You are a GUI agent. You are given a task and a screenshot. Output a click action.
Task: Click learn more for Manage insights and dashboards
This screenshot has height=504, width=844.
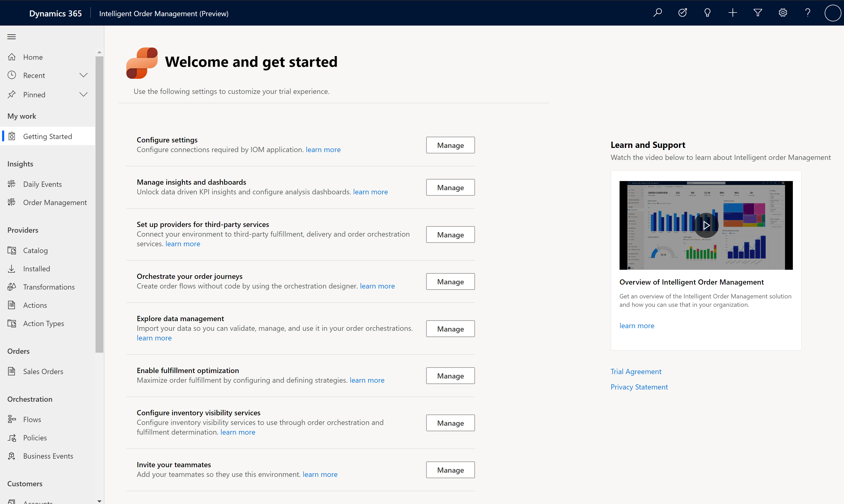coord(370,191)
